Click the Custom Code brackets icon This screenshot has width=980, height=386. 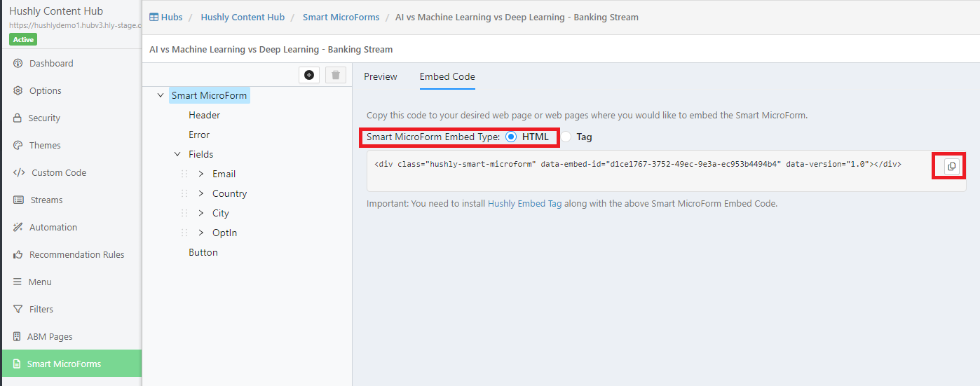[x=19, y=172]
